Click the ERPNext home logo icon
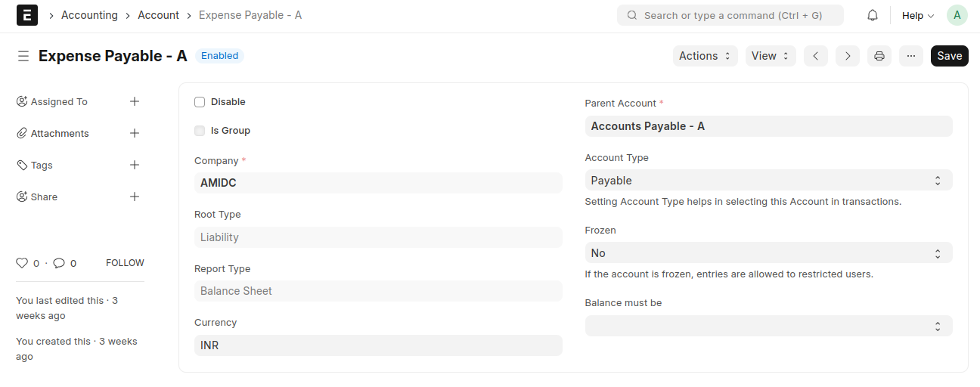 click(27, 15)
